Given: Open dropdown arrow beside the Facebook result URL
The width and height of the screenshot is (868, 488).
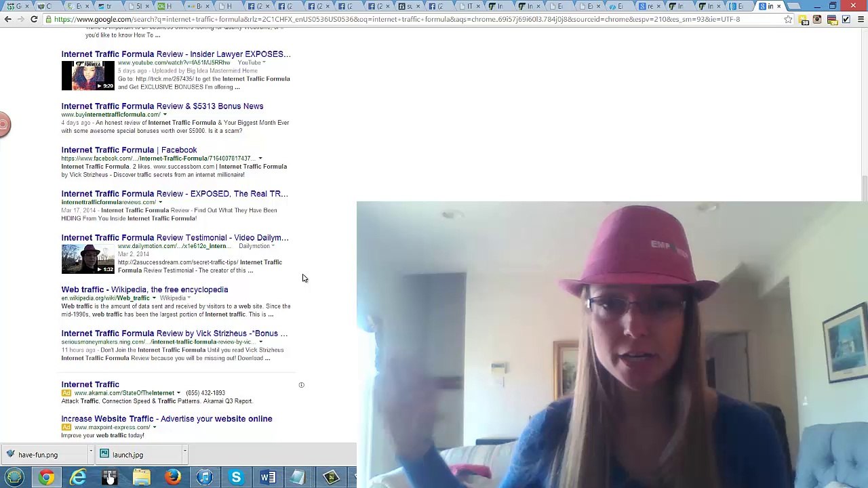Looking at the screenshot, I should [260, 159].
